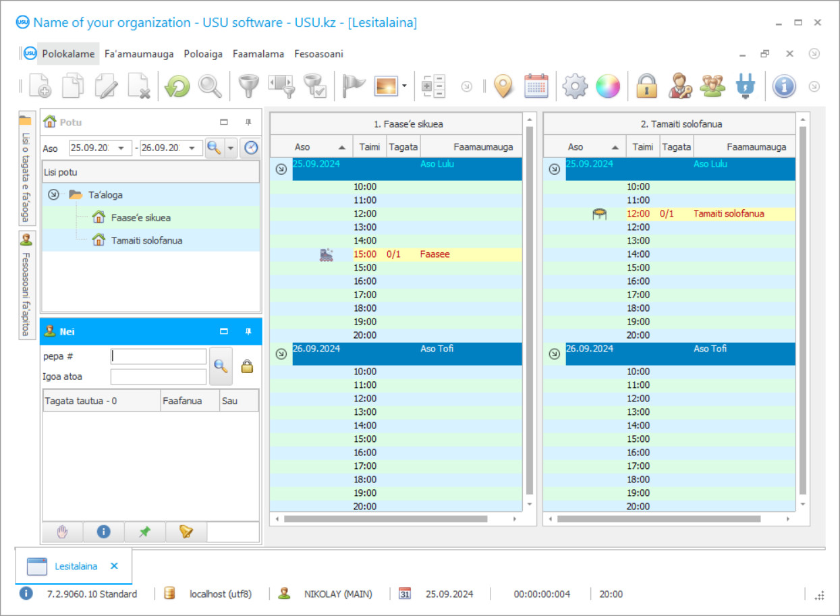This screenshot has width=840, height=616.
Task: Open the Polokalame menu
Action: pyautogui.click(x=68, y=54)
